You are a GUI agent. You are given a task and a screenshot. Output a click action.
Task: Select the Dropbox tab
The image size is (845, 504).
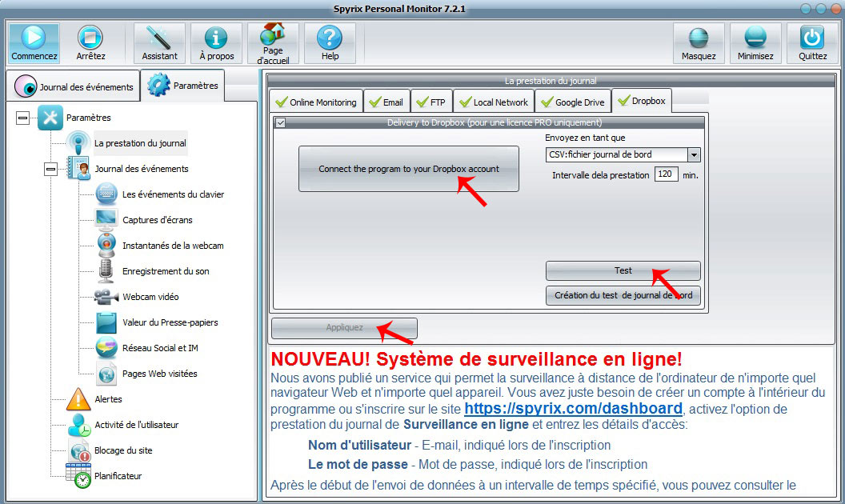click(x=642, y=101)
